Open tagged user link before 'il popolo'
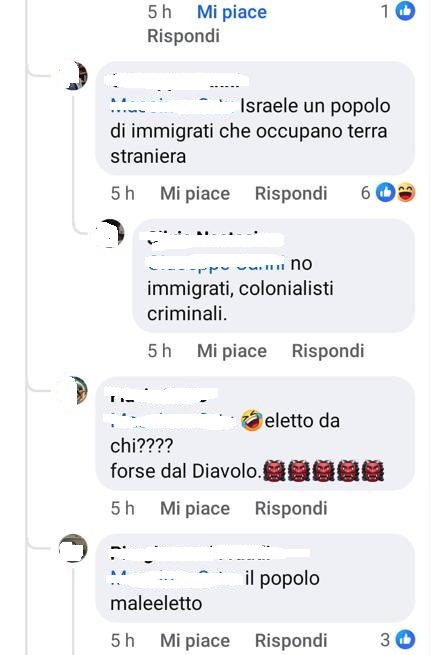 click(176, 579)
